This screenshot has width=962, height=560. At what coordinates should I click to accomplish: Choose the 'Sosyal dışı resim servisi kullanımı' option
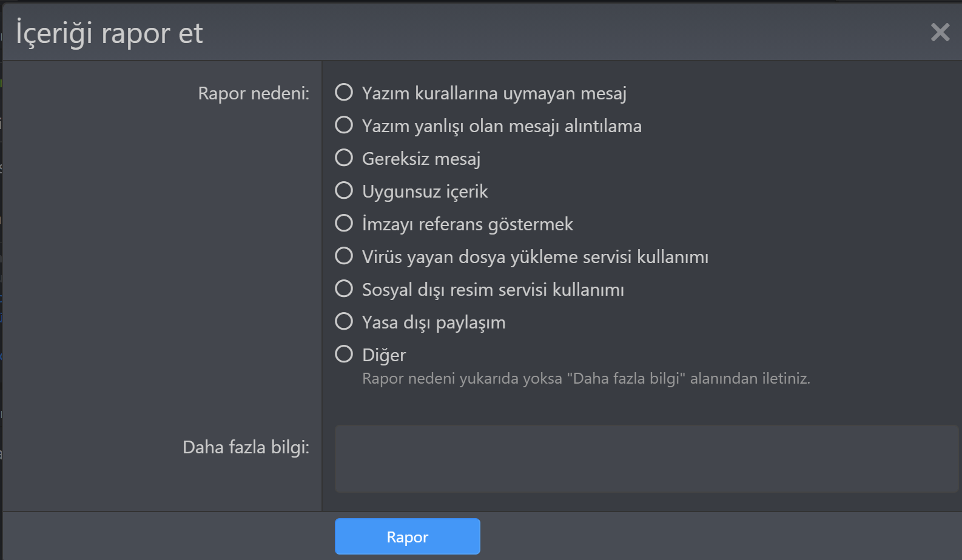[344, 288]
